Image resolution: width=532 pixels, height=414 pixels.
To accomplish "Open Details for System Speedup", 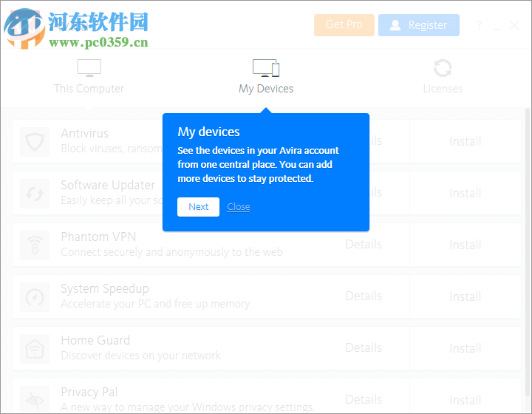I will coord(364,296).
